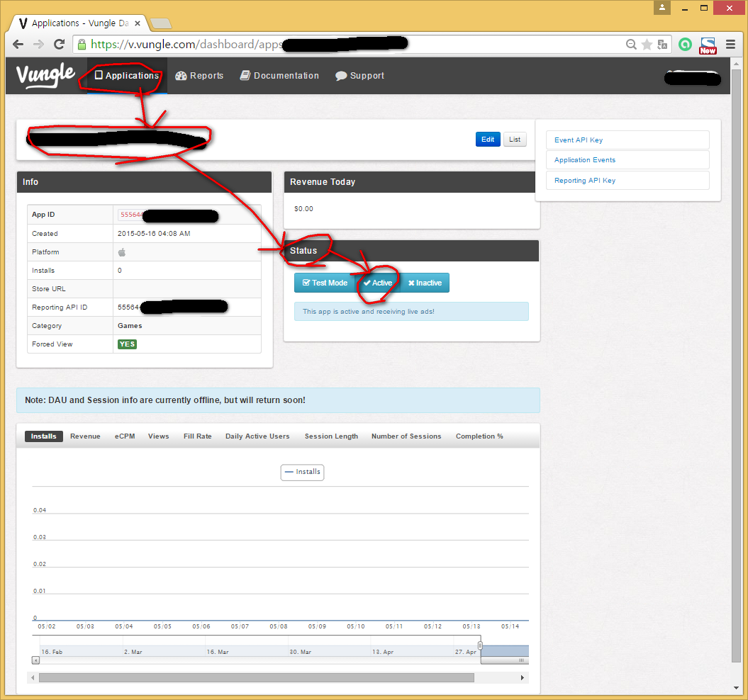Viewport: 748px width, 700px height.
Task: Click the navigator scrollbar thumb
Action: tap(505, 660)
